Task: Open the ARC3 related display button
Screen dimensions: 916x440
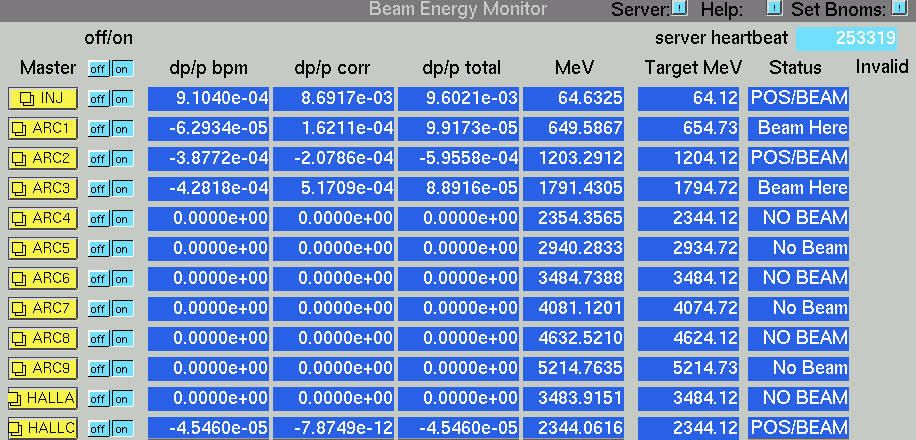Action: click(x=43, y=189)
